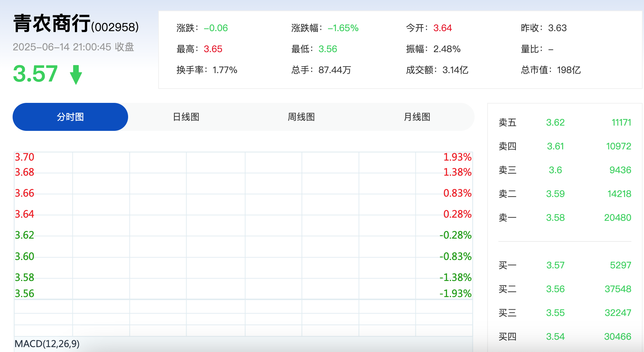This screenshot has height=352, width=644.
Task: Switch to the 日线图 tab
Action: point(185,117)
